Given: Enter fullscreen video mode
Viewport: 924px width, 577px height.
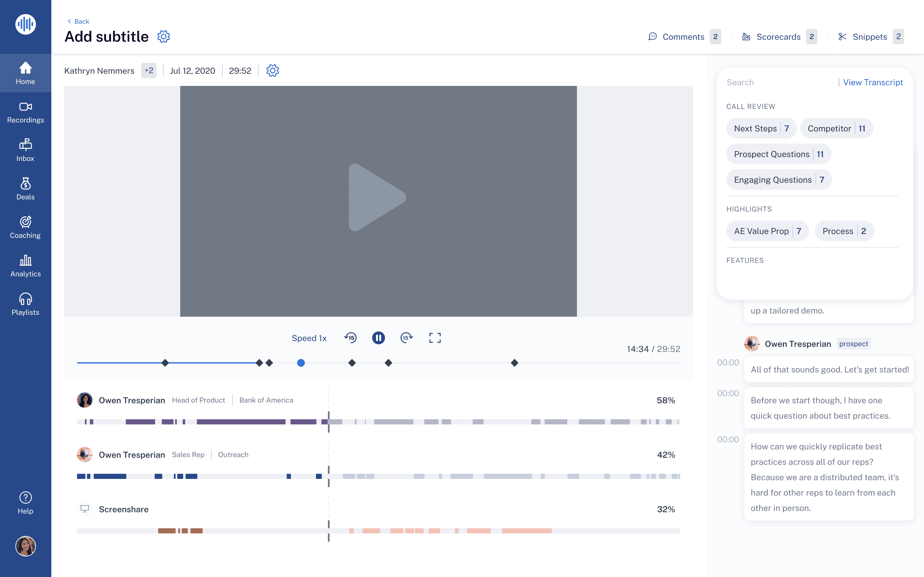Looking at the screenshot, I should pos(434,338).
